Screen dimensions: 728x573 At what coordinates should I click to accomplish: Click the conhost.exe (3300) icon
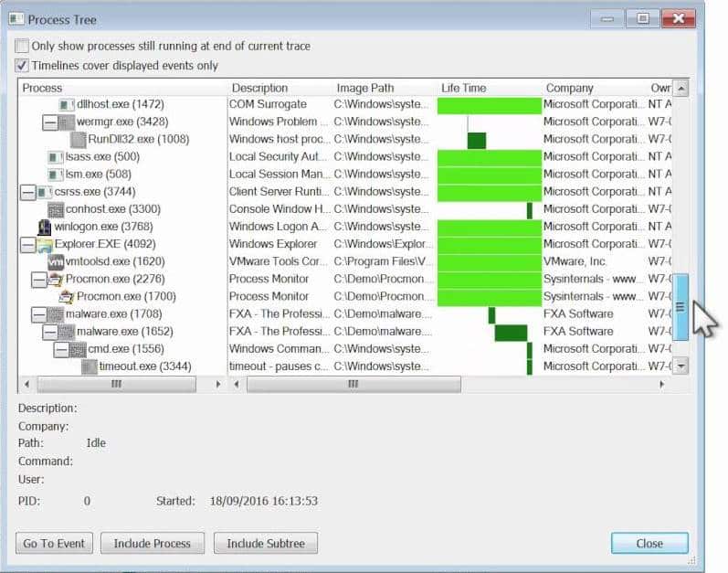[56, 209]
